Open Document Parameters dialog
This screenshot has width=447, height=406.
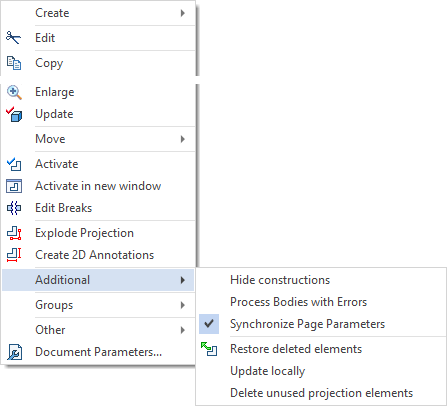(x=98, y=352)
